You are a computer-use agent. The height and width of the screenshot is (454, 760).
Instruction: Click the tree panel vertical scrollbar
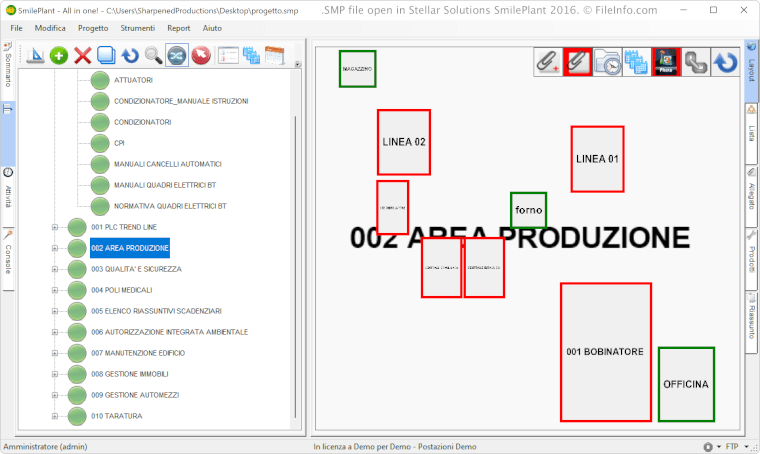click(295, 260)
